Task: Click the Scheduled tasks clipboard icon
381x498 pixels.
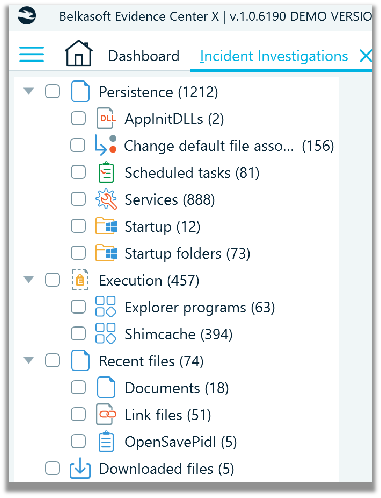Action: coord(106,172)
